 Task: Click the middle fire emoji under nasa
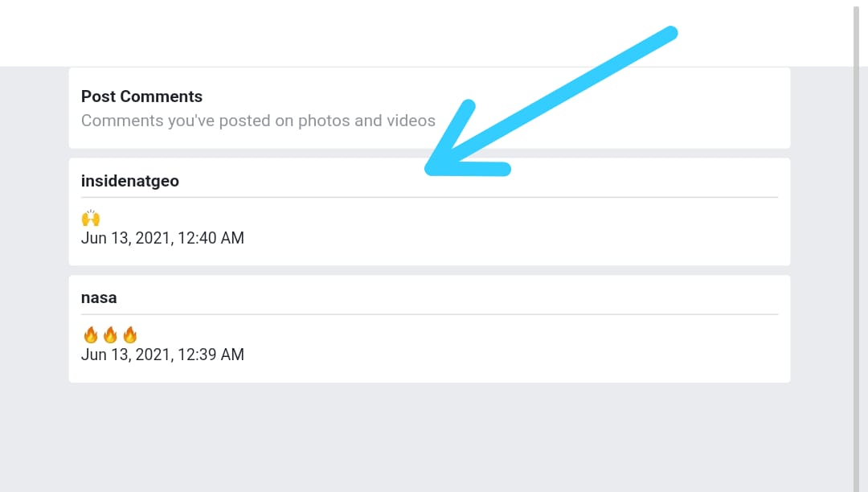[x=110, y=334]
